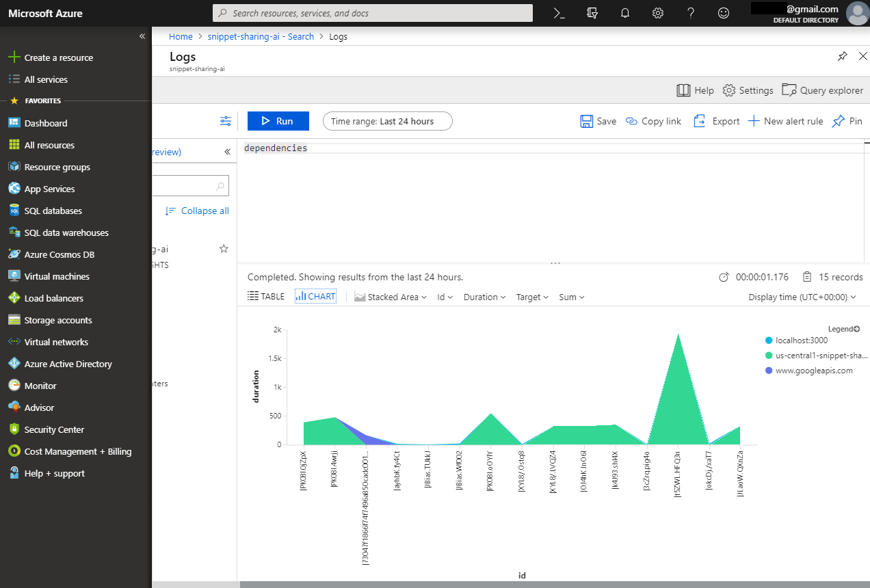This screenshot has width=870, height=588.
Task: Collapse the Azure left sidebar
Action: pyautogui.click(x=142, y=36)
